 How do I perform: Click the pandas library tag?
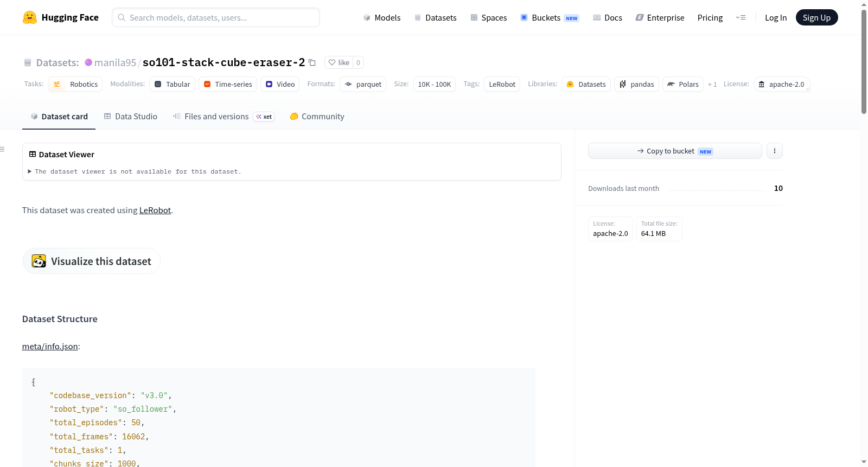637,84
